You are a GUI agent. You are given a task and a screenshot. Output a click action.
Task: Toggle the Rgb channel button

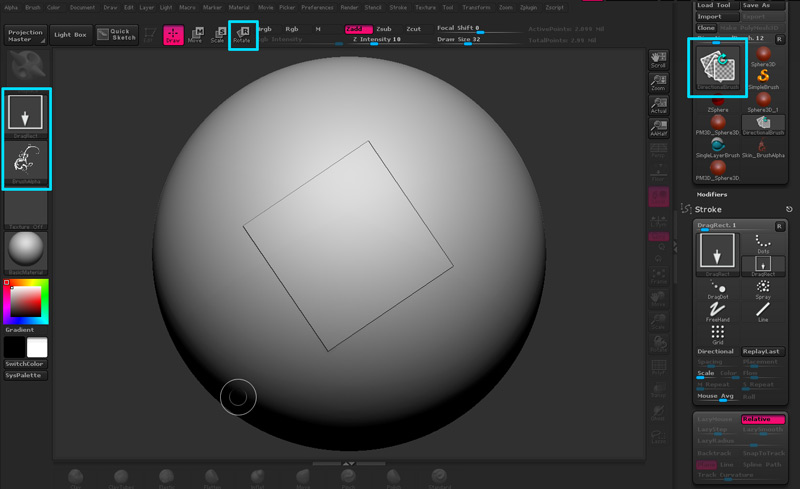[292, 29]
